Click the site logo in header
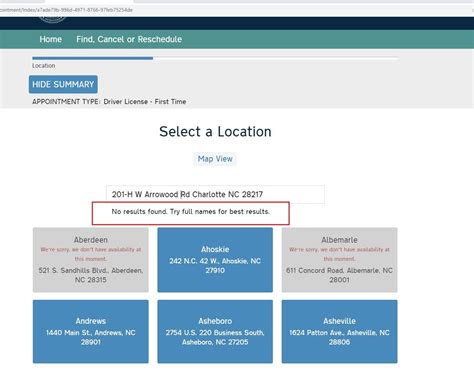The width and height of the screenshot is (474, 370). pos(53,20)
